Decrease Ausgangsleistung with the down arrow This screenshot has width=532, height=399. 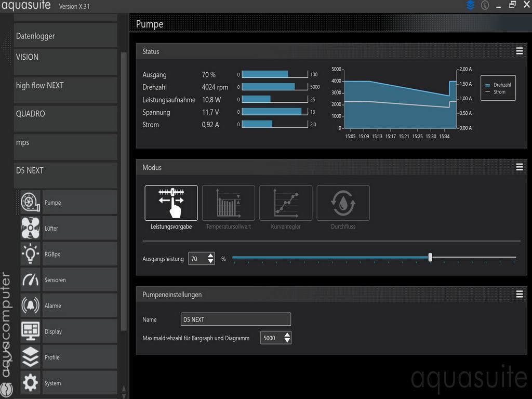point(211,261)
